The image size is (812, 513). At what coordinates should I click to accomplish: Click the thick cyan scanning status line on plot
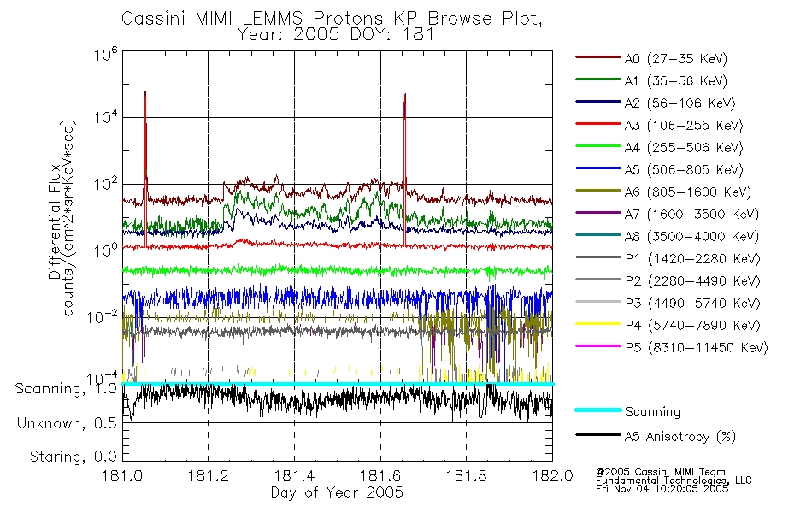(337, 384)
